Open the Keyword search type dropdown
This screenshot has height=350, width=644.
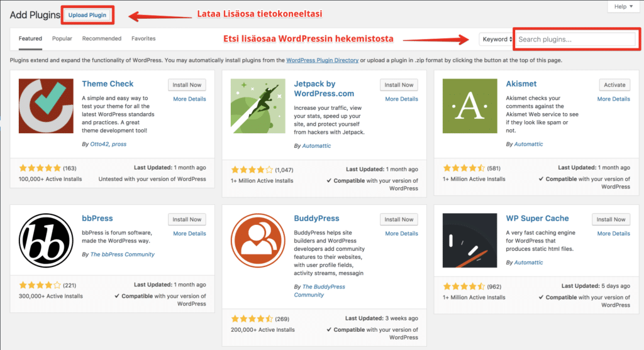pyautogui.click(x=497, y=40)
